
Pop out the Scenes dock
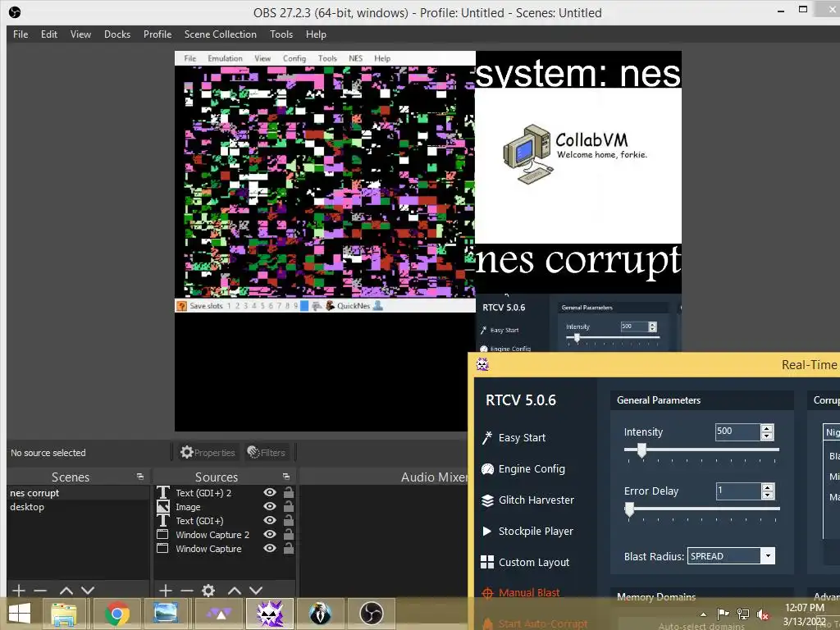(x=139, y=477)
